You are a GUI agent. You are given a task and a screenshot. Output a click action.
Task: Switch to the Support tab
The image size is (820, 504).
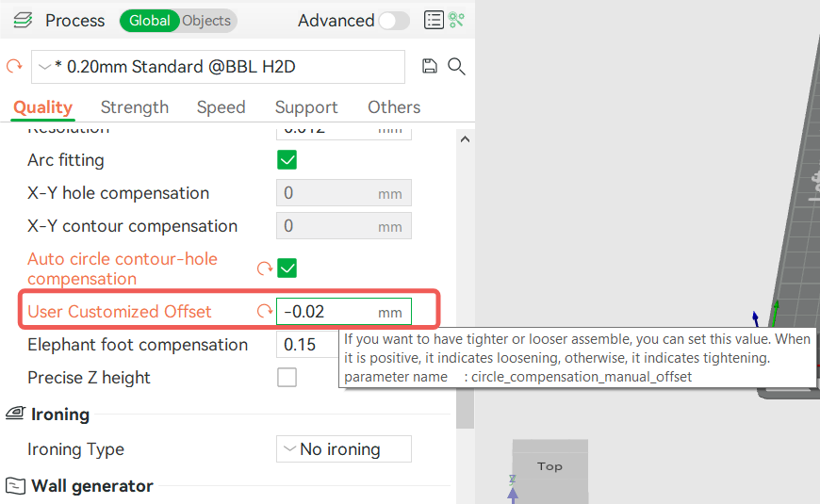(x=306, y=107)
